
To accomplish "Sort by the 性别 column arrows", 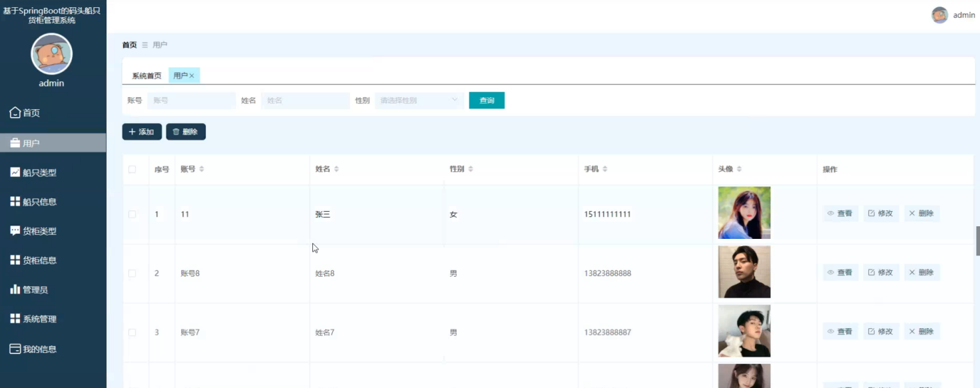I will (x=471, y=169).
